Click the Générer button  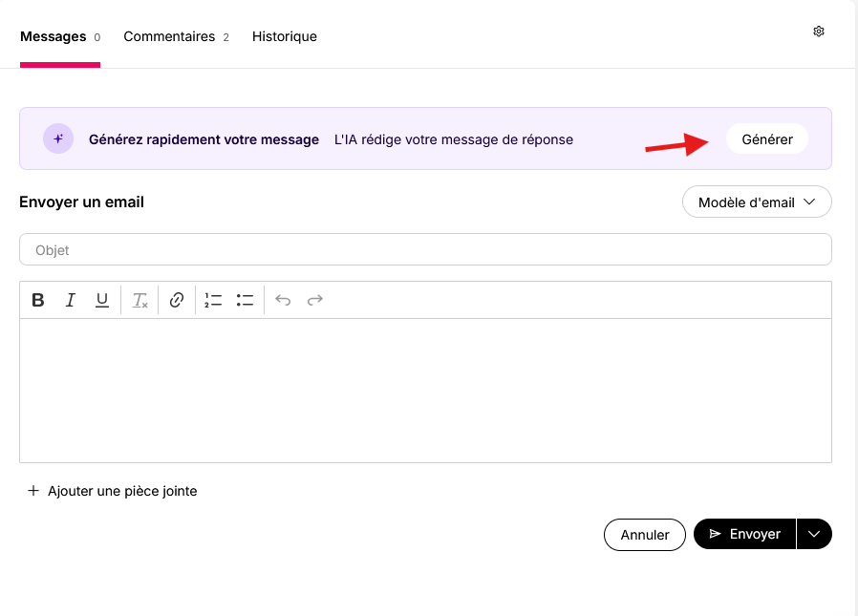pos(767,138)
